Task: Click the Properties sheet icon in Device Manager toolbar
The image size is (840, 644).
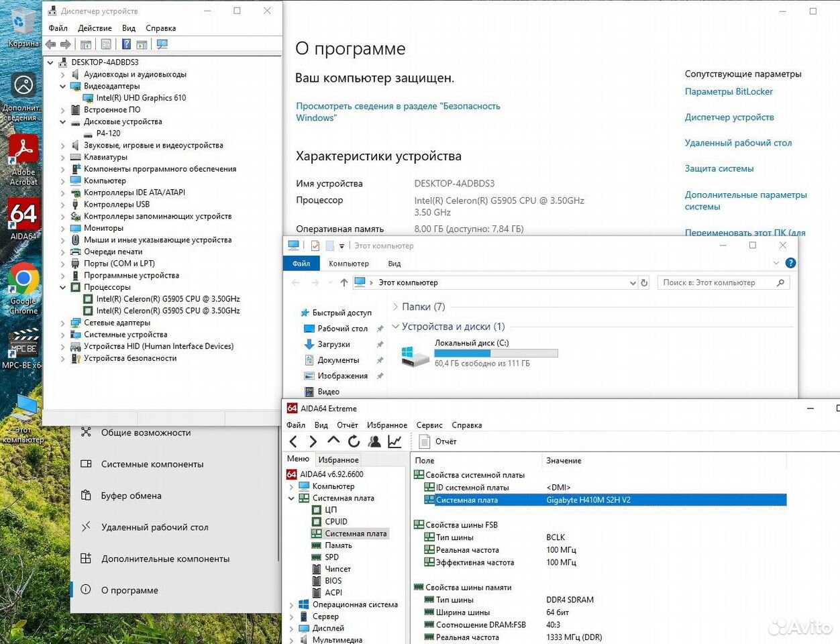Action: tap(106, 44)
